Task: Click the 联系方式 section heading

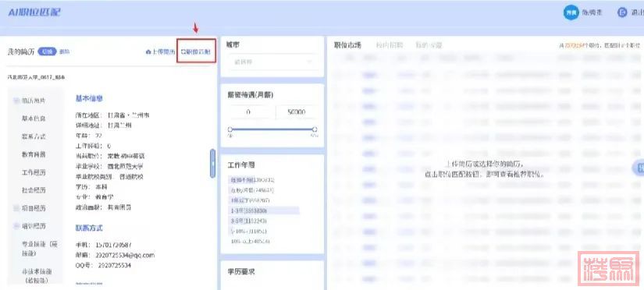Action: [x=89, y=228]
